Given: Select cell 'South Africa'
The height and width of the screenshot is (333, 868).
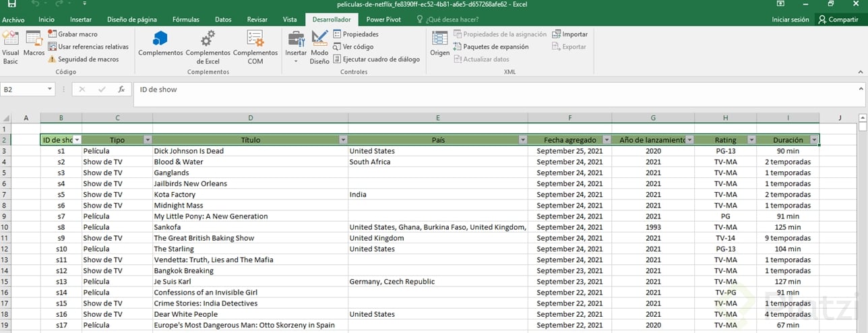Looking at the screenshot, I should [437, 162].
